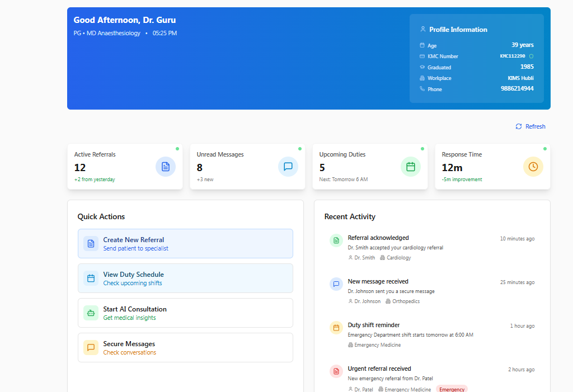Click the 'Good Afternoon, Dr. Guru' greeting
Screen dimensions: 573x392
pyautogui.click(x=125, y=20)
